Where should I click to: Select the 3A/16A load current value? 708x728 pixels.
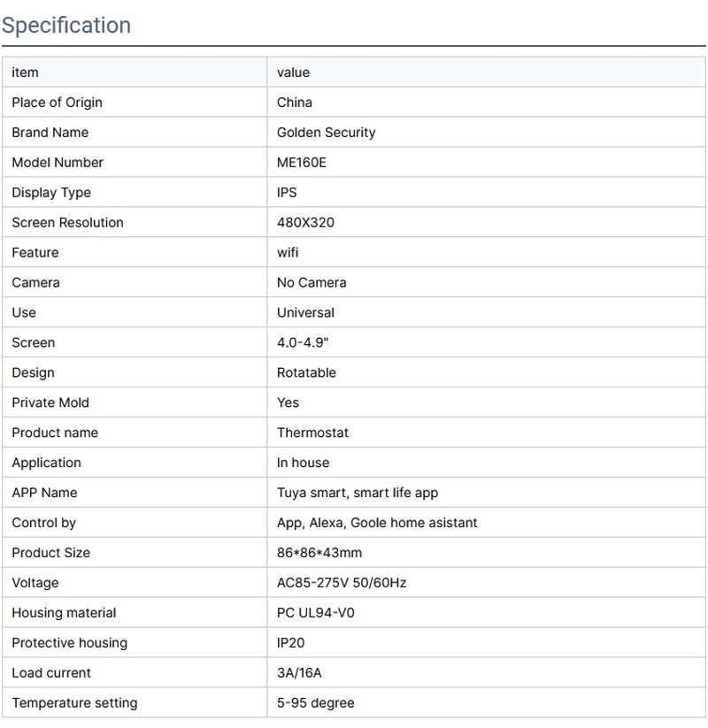coord(299,673)
